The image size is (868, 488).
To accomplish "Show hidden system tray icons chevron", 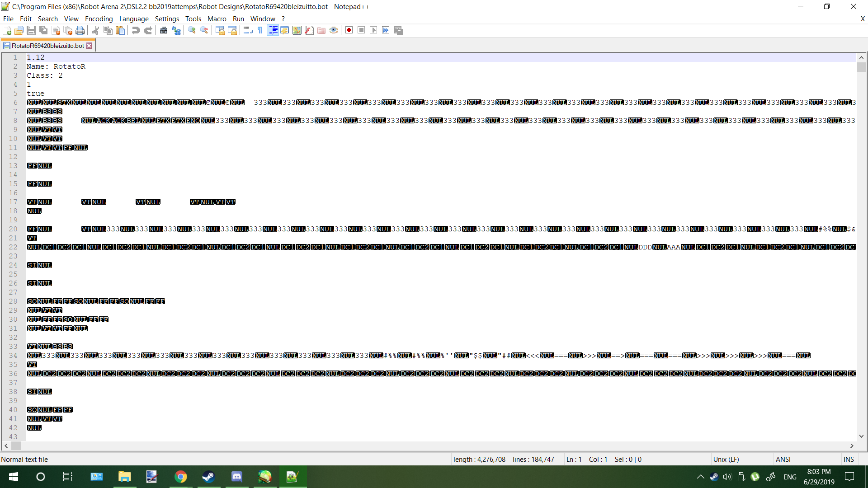I will click(x=700, y=477).
